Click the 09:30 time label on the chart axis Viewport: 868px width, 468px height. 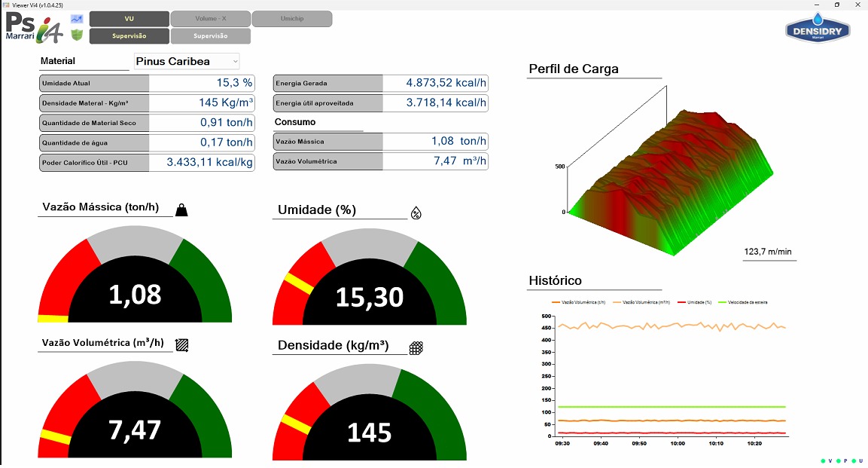pos(562,444)
